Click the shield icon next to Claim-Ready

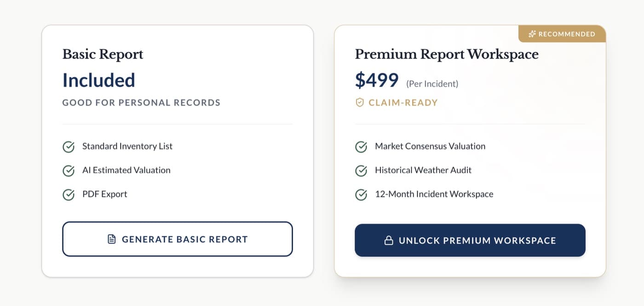pyautogui.click(x=360, y=102)
